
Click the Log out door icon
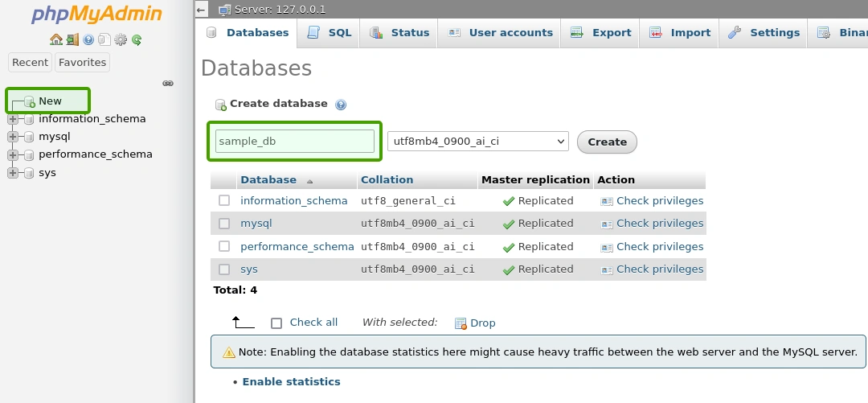72,39
